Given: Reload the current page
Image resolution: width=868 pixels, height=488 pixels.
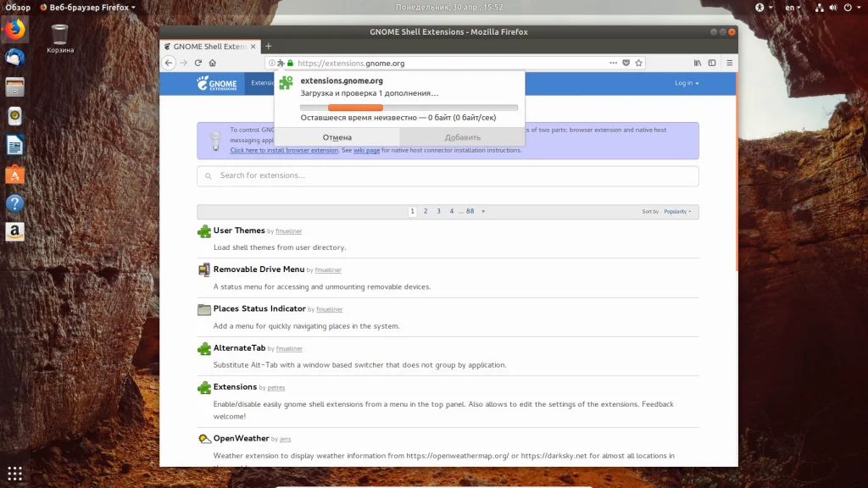Looking at the screenshot, I should (x=198, y=63).
